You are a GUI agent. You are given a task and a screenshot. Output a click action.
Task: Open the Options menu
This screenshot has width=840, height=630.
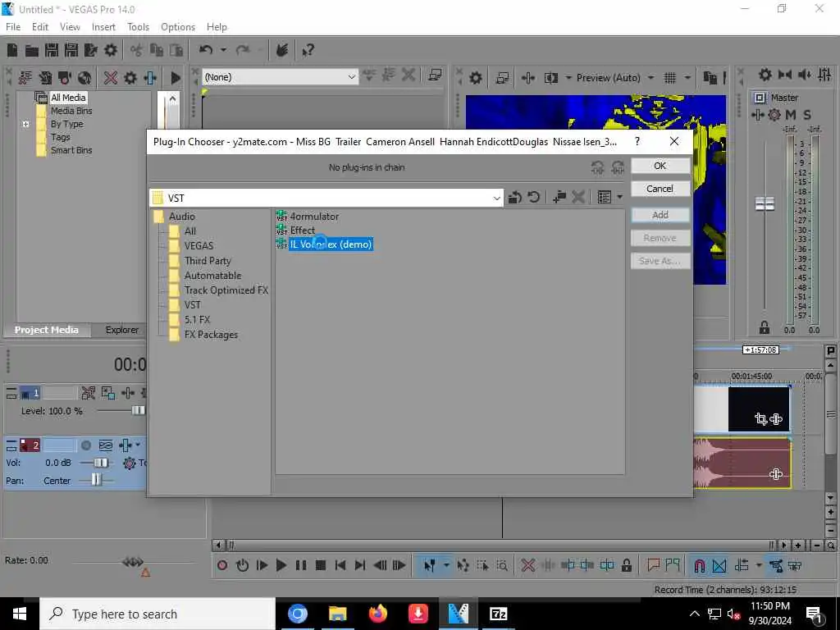coord(178,27)
